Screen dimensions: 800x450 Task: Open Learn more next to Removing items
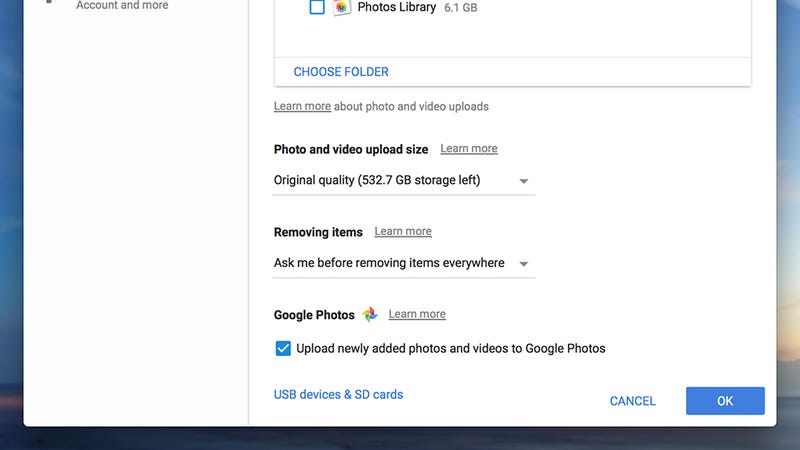pyautogui.click(x=403, y=231)
